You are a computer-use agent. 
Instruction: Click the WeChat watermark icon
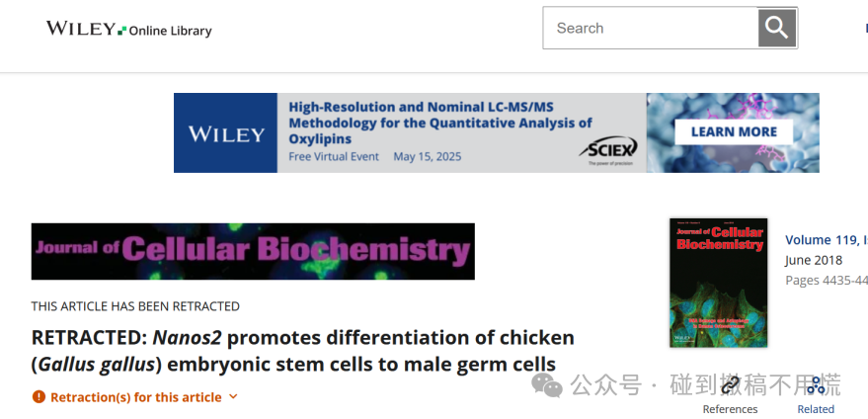click(547, 384)
